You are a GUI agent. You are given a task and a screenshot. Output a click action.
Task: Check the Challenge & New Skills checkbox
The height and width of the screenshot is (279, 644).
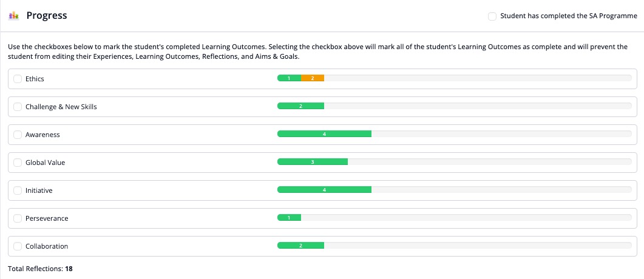pos(18,107)
